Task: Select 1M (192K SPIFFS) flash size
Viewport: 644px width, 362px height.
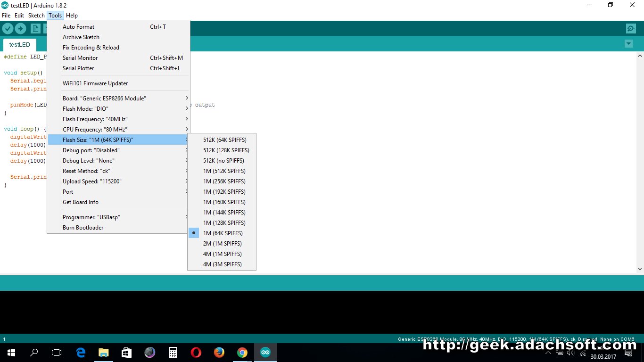Action: coord(222,192)
